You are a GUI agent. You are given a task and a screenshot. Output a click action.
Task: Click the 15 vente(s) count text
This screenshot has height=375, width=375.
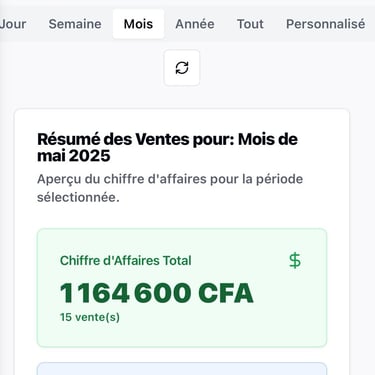click(90, 317)
